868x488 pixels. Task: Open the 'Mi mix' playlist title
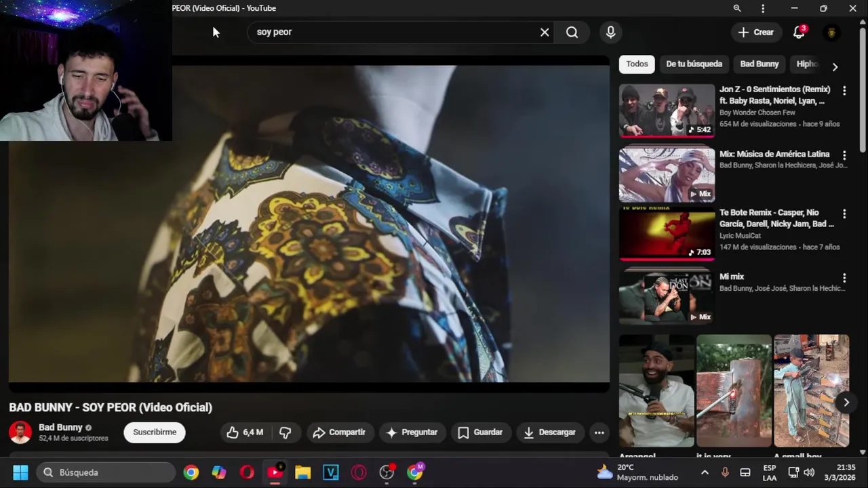click(732, 277)
